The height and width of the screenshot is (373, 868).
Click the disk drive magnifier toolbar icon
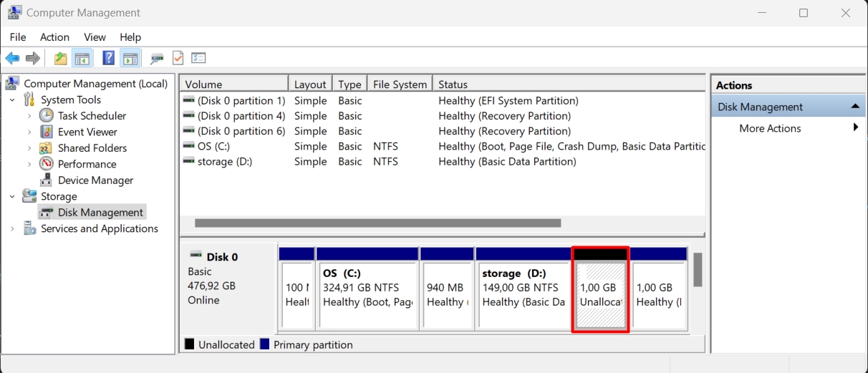pos(156,59)
